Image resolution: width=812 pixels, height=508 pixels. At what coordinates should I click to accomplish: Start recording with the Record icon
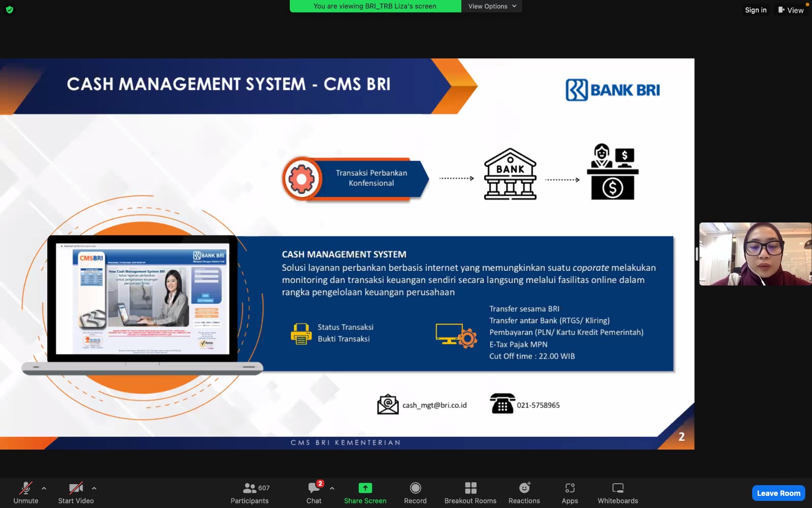coord(415,489)
